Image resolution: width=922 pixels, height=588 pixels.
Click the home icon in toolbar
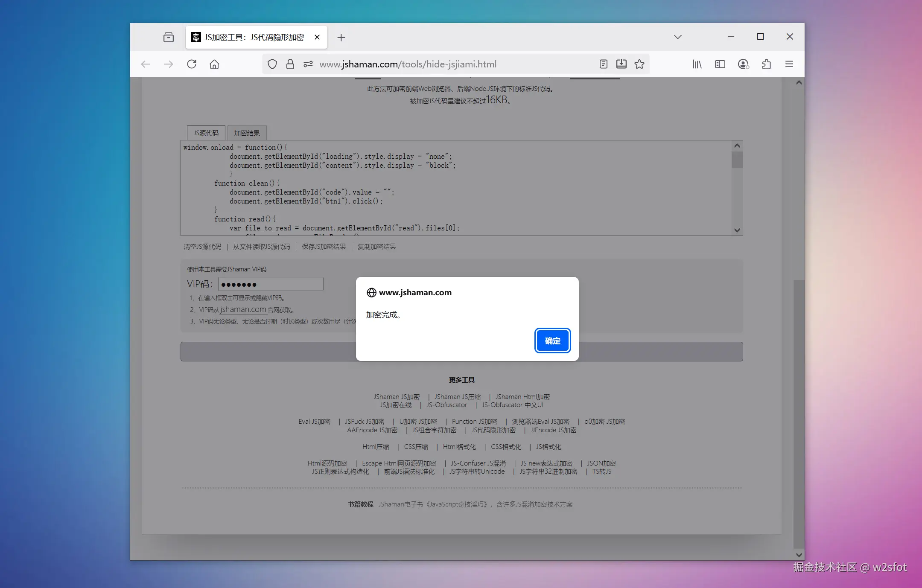coord(214,64)
